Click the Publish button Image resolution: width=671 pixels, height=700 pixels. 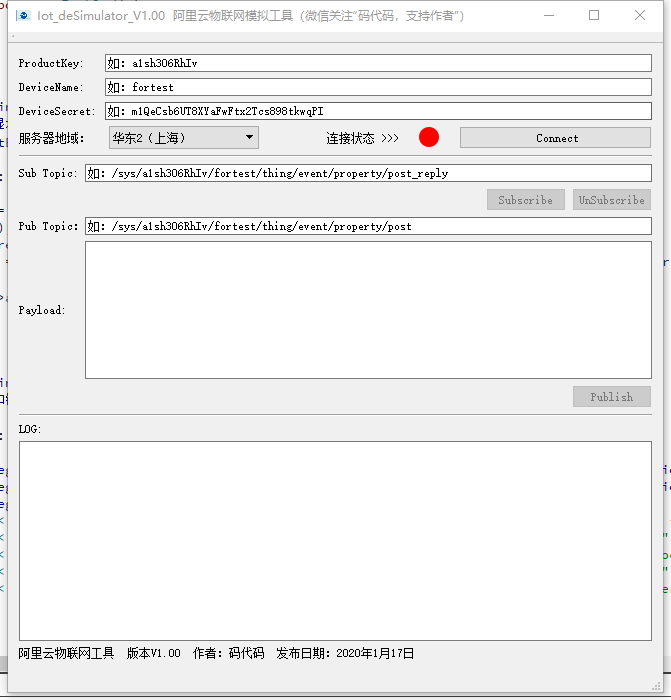612,396
